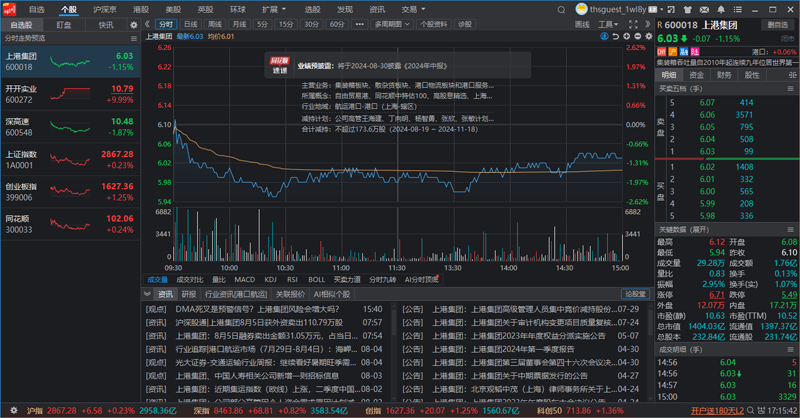Open chart settings gear above the chart
Screen dimensions: 800x418
pos(649,36)
